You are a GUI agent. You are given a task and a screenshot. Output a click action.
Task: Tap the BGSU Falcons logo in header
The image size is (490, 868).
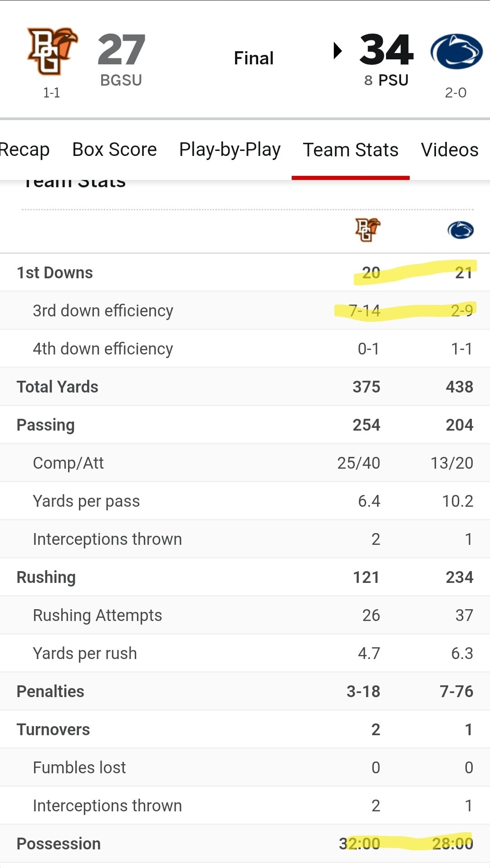coord(52,51)
